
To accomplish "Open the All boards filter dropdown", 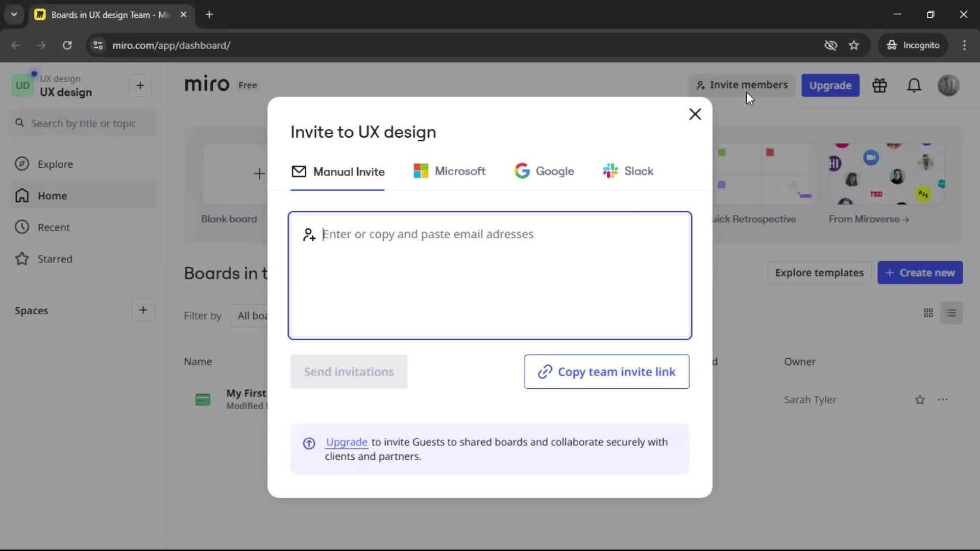I will pyautogui.click(x=250, y=316).
